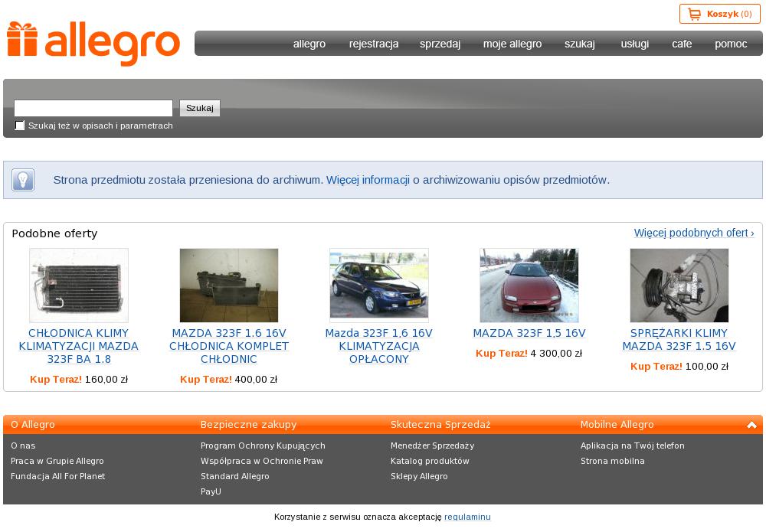Screen dimensions: 766x532
Task: Click the 'Skuteczna Sprzedaż' footer heading
Action: (440, 425)
